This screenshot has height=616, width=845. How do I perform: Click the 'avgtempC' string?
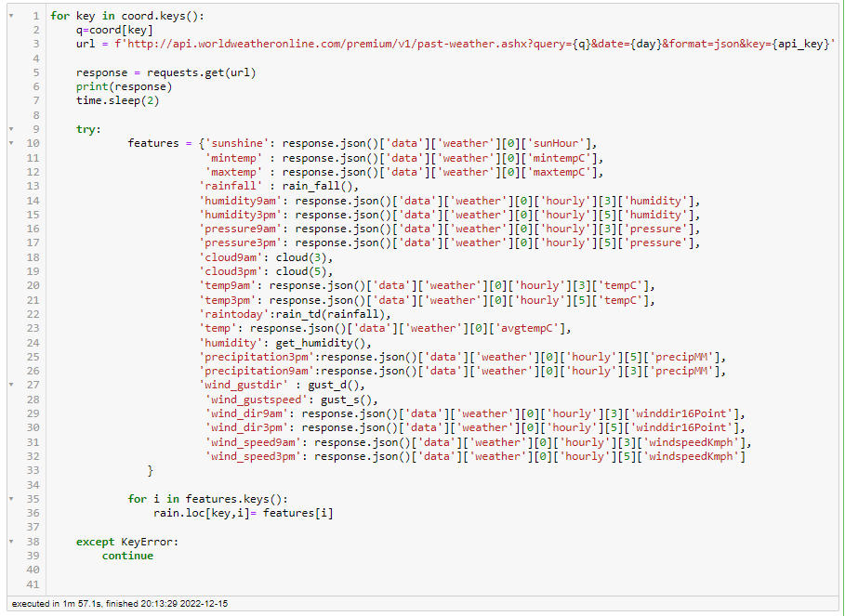(x=526, y=328)
